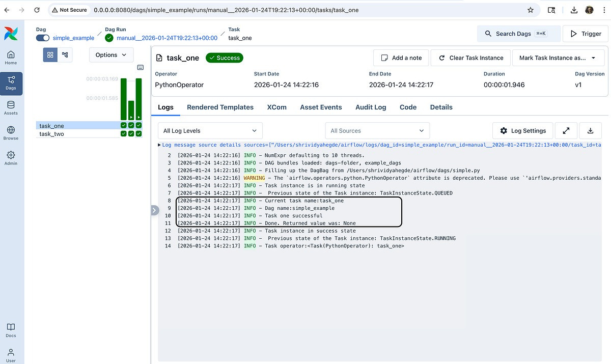
Task: Open the Options dropdown
Action: pyautogui.click(x=111, y=55)
